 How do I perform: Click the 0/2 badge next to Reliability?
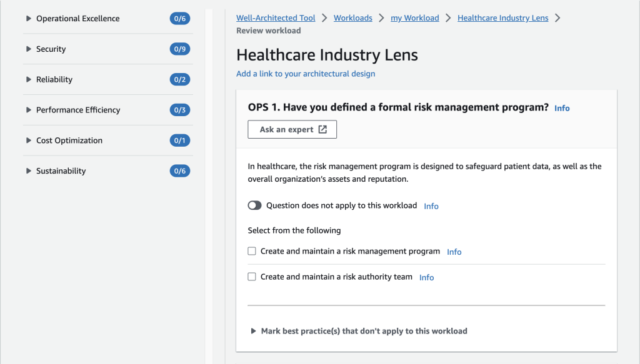pyautogui.click(x=180, y=79)
